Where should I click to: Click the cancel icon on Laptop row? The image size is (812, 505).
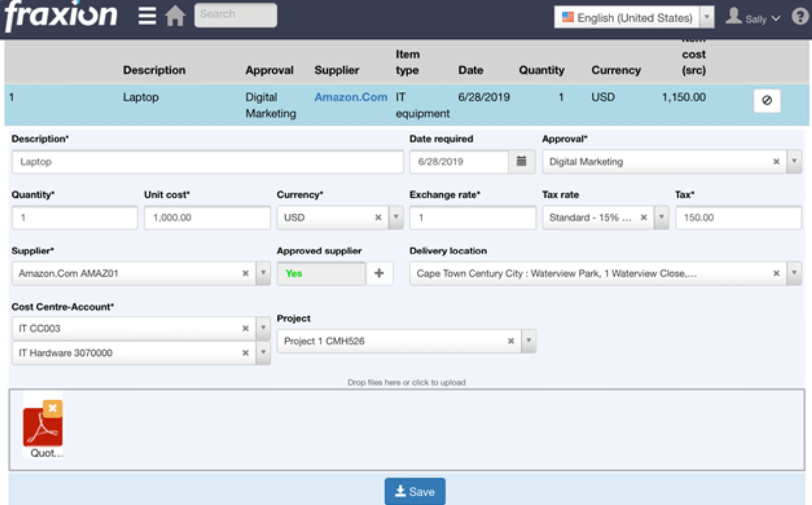[x=767, y=100]
